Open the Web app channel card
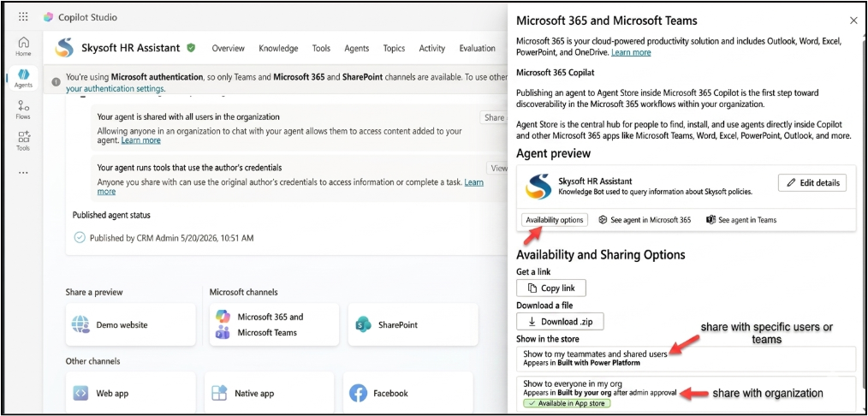The height and width of the screenshot is (416, 868). tap(131, 393)
